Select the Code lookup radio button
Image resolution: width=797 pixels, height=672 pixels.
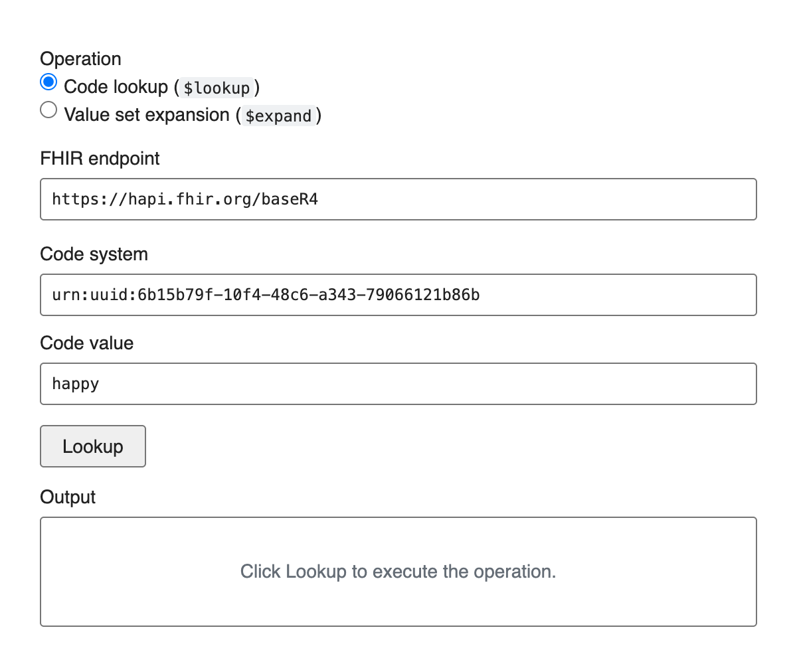[48, 82]
